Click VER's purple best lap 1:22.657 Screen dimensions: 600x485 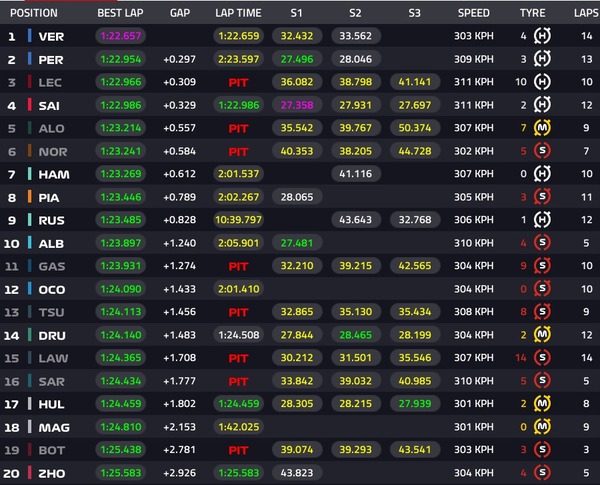coord(121,36)
